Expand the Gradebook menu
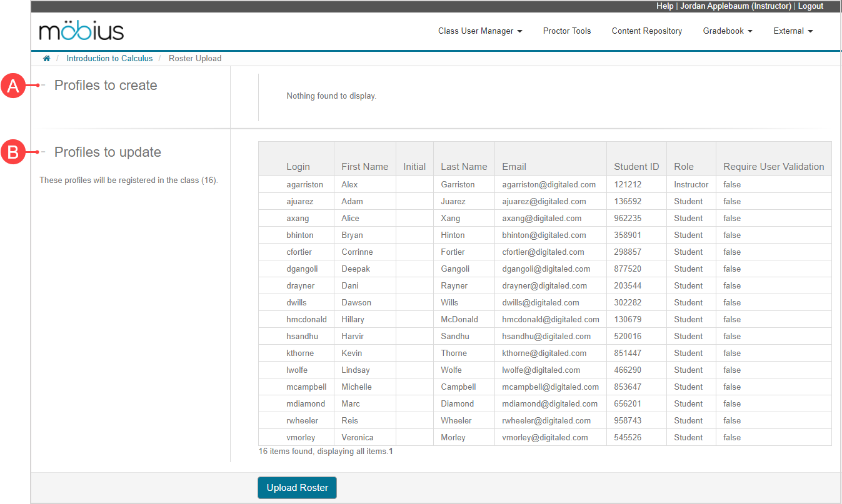Screen dimensions: 842x504 click(727, 31)
